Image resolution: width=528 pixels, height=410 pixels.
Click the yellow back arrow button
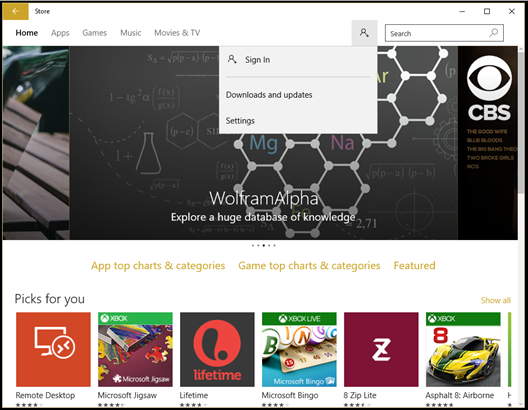tap(15, 11)
